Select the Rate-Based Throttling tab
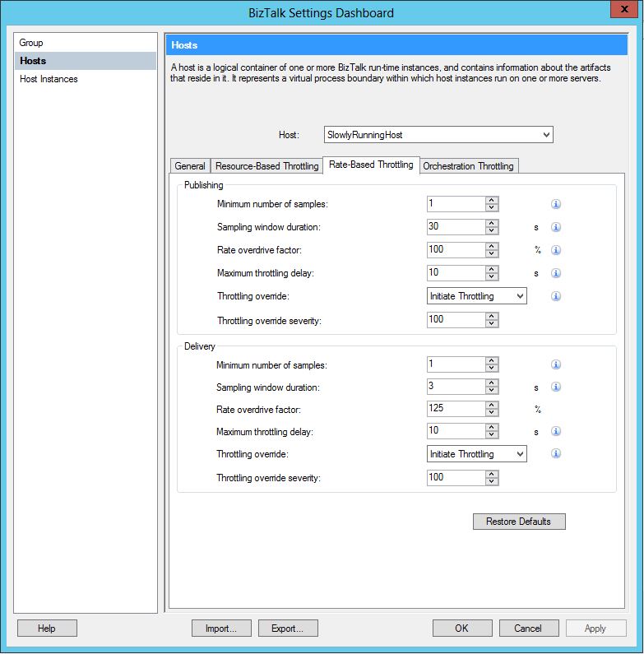 coord(371,165)
